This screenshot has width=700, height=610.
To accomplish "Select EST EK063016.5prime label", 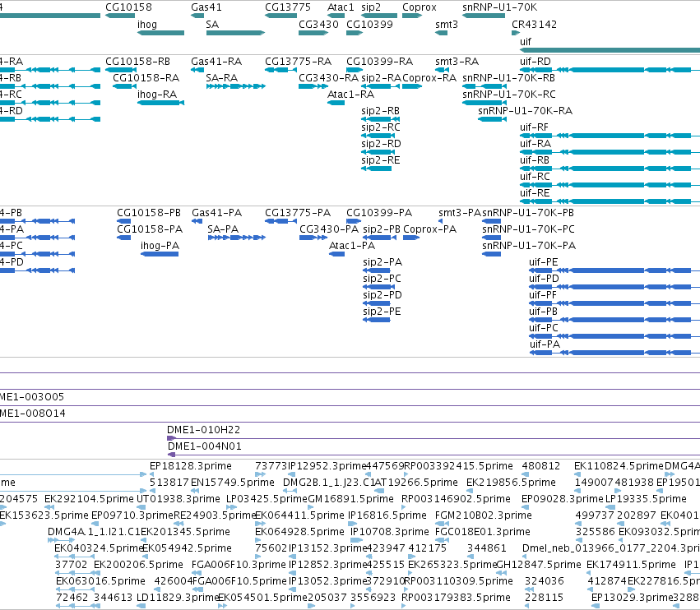I will click(x=100, y=581).
